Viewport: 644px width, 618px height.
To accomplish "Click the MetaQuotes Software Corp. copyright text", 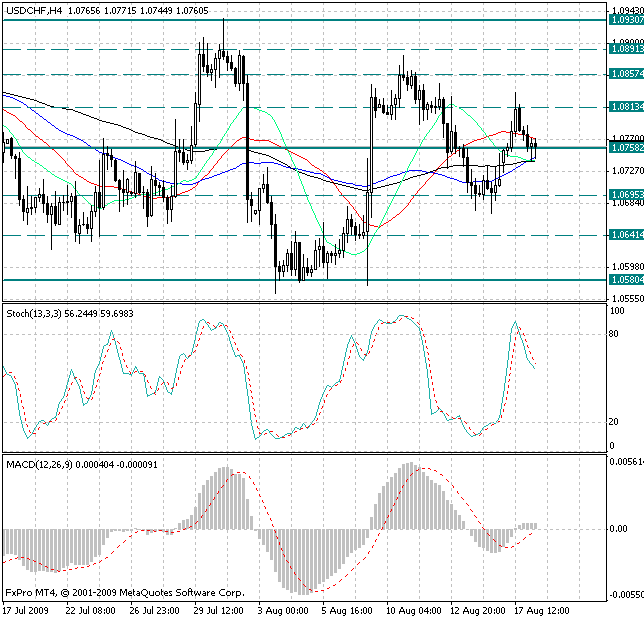I will pos(171,592).
